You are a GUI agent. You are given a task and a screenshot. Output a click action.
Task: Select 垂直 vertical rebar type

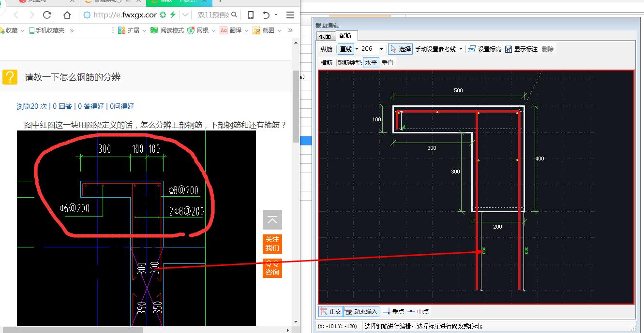coord(388,62)
